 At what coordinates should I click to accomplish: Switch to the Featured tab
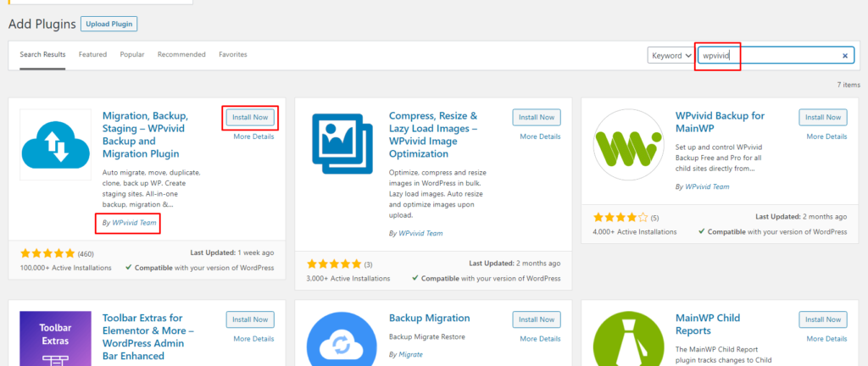(x=92, y=55)
